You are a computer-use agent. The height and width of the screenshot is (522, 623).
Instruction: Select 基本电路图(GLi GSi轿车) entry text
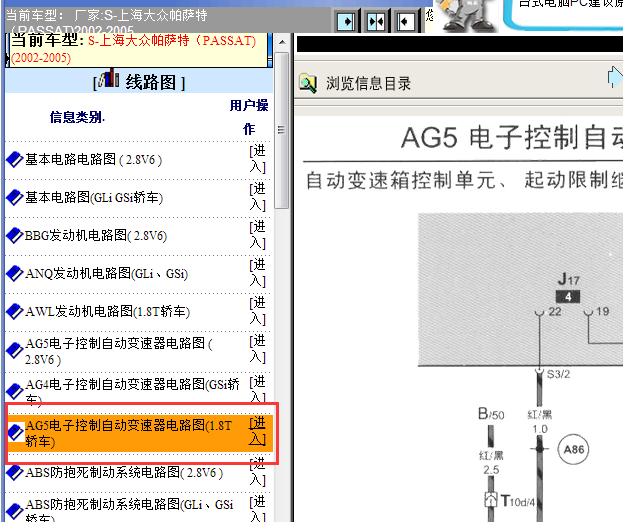(94, 197)
